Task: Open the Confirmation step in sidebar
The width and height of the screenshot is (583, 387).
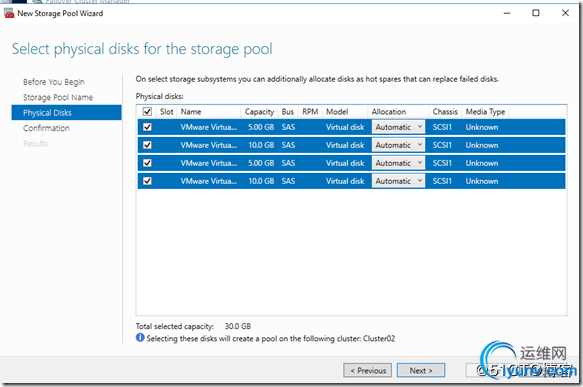Action: (x=46, y=128)
